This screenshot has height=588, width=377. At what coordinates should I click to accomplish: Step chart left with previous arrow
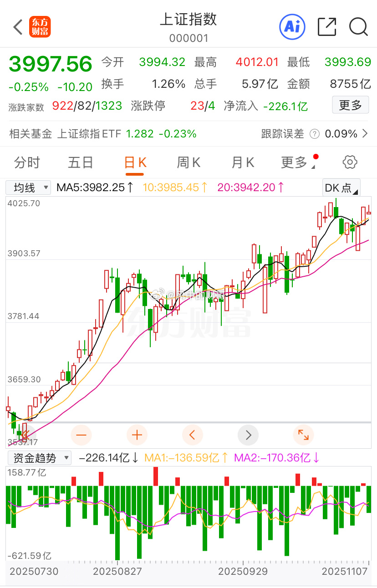[192, 435]
